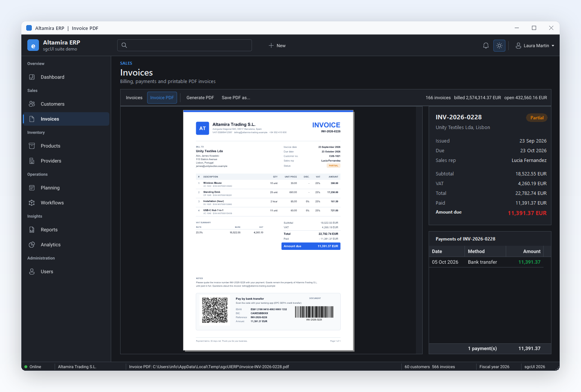Switch to the Invoices tab
The image size is (581, 392).
tap(134, 98)
